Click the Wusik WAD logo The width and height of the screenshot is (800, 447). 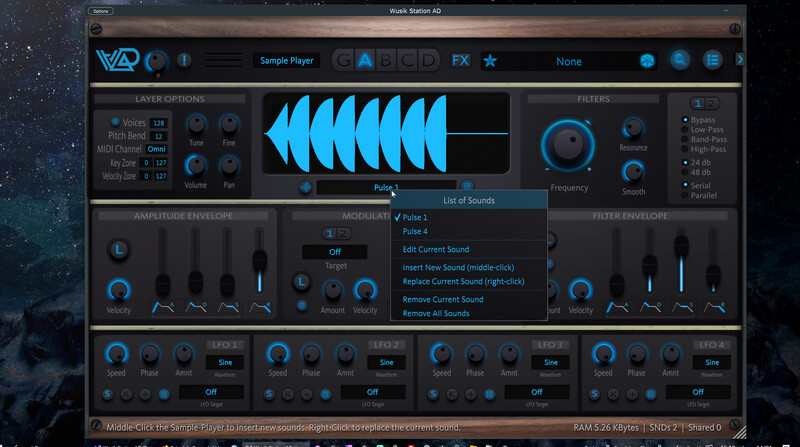click(x=118, y=60)
